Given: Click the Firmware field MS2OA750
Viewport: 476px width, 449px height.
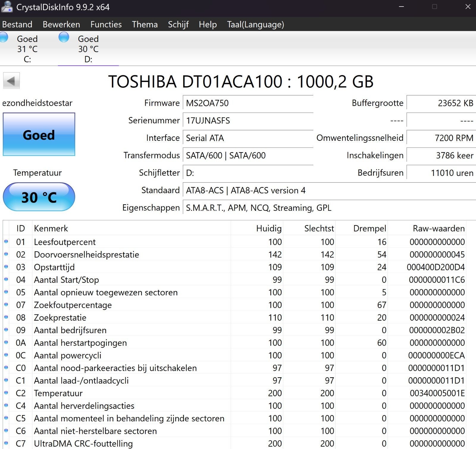Looking at the screenshot, I should click(248, 103).
